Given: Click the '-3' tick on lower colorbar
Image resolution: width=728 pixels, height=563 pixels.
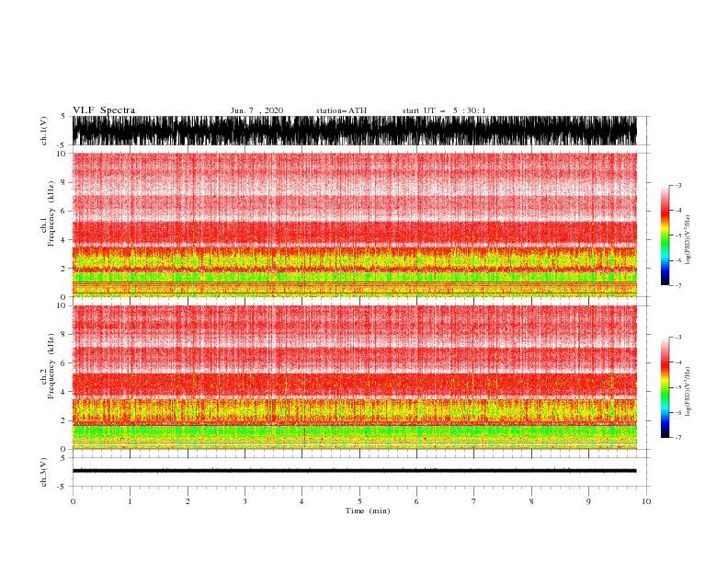Looking at the screenshot, I should (678, 338).
